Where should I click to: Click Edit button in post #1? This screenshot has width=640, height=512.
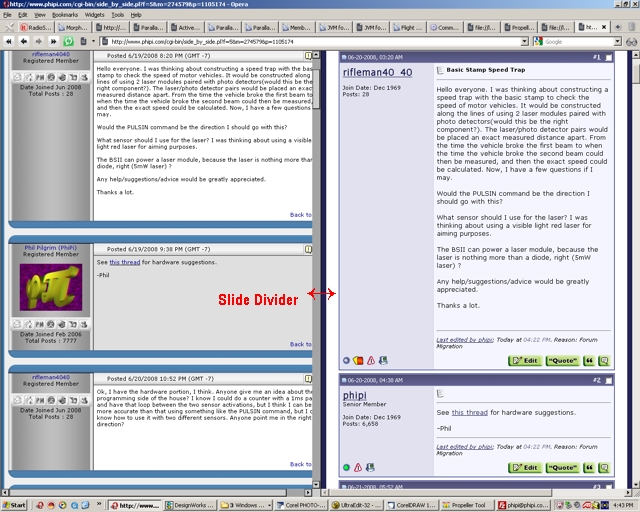525,361
